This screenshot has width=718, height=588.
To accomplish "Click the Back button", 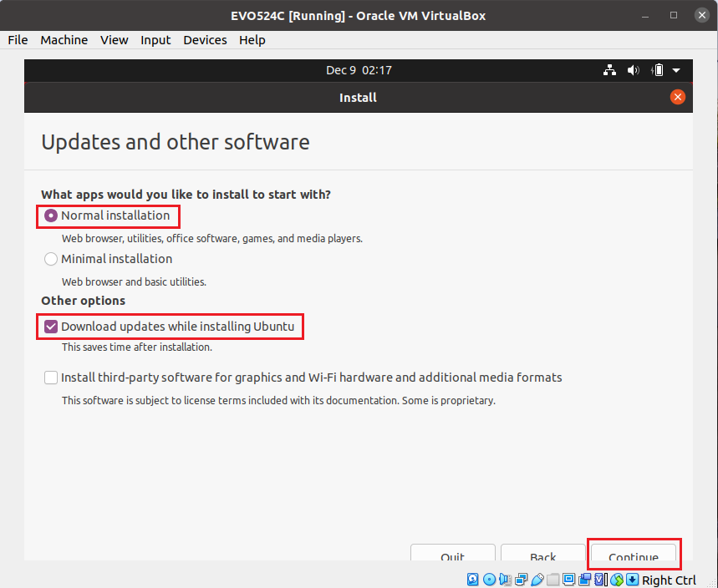I will tap(543, 552).
